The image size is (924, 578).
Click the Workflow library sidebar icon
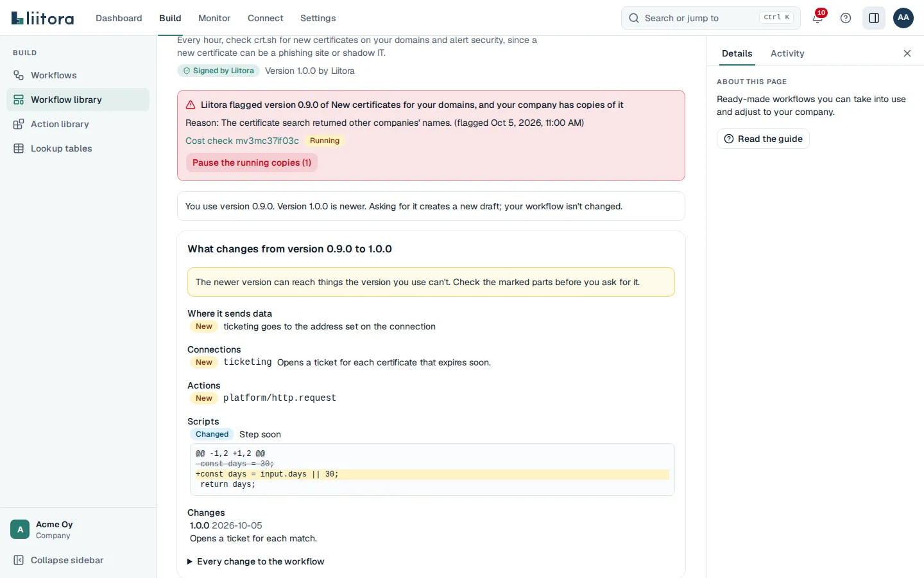19,100
